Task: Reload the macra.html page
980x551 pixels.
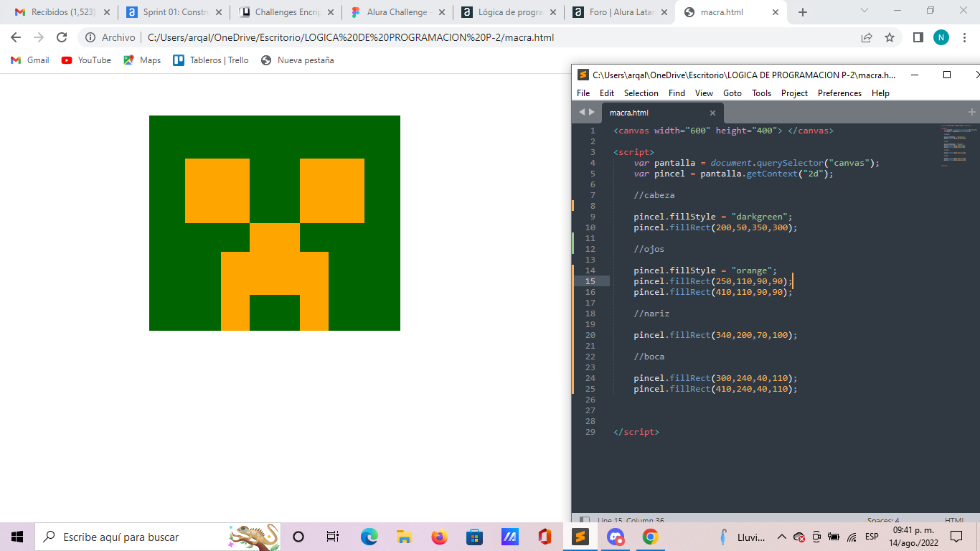Action: click(62, 37)
